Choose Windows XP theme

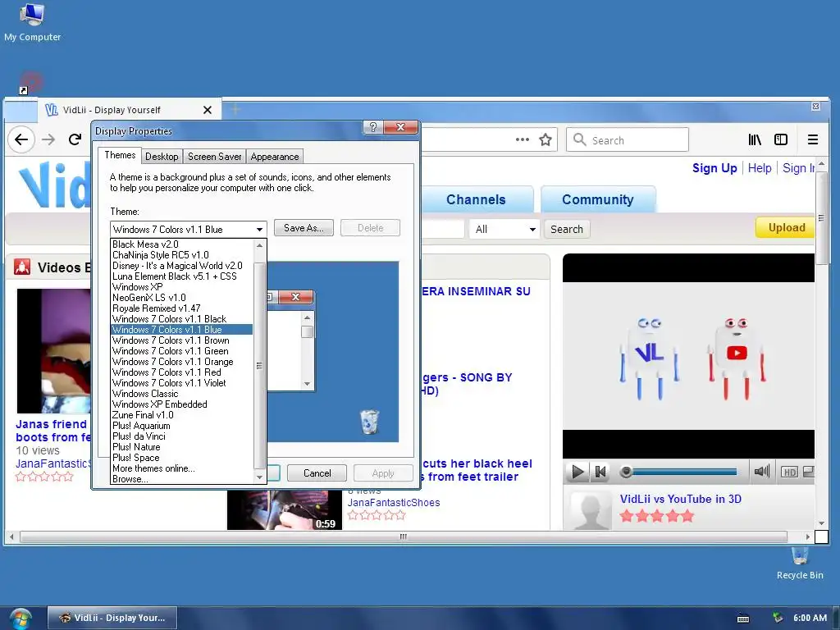181,287
